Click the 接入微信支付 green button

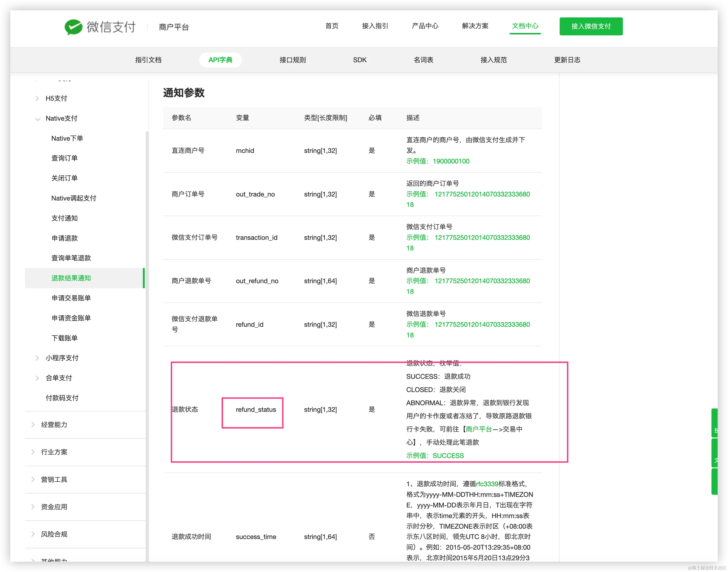591,26
